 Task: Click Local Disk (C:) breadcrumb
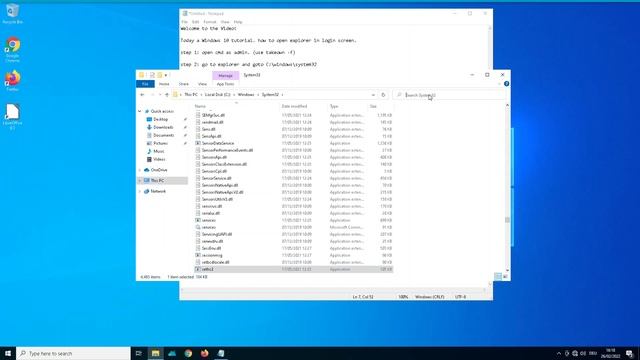click(218, 95)
